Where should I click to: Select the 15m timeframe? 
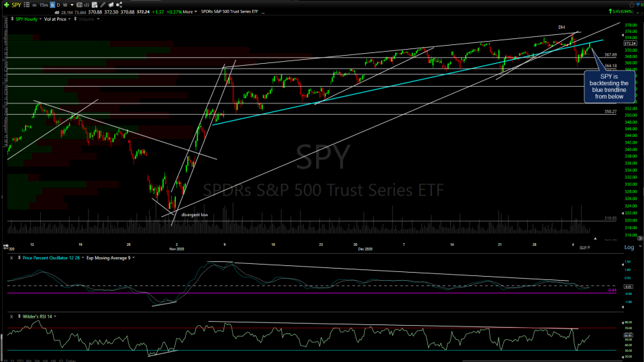pos(44,5)
